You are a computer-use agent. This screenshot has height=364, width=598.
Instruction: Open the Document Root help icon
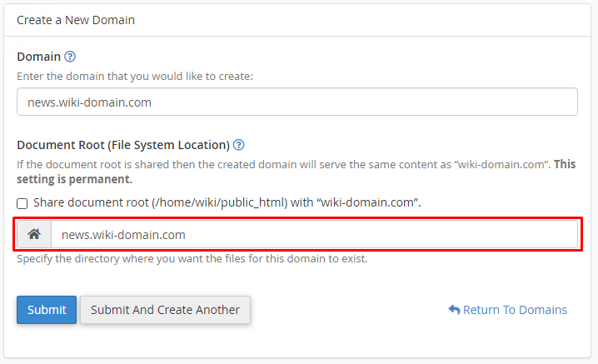pyautogui.click(x=239, y=144)
